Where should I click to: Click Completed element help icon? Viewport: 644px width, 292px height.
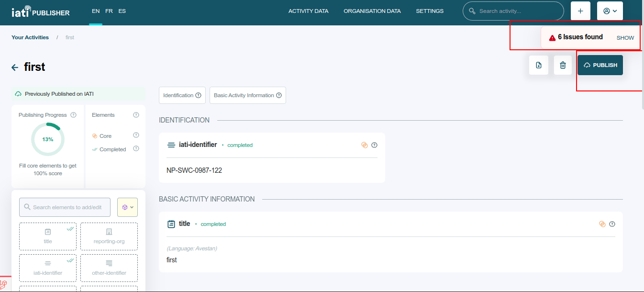(136, 148)
